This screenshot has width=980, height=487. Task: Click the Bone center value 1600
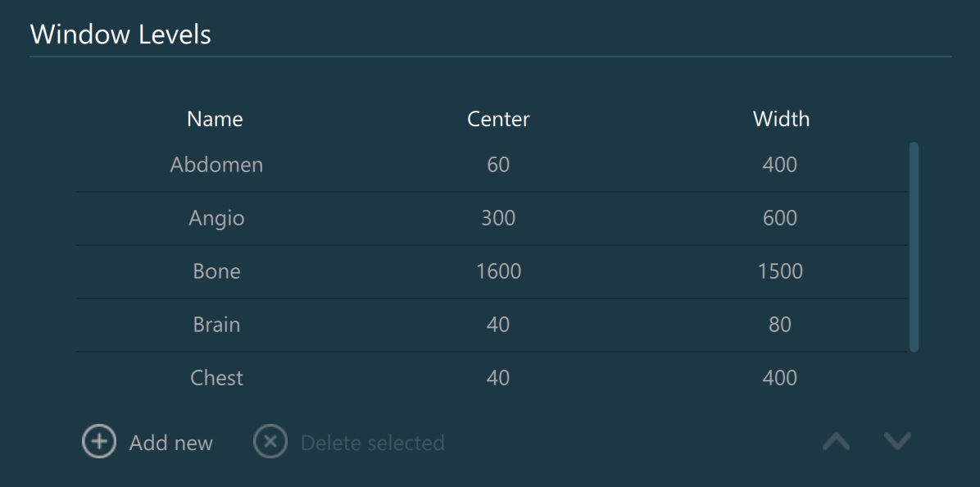(498, 271)
